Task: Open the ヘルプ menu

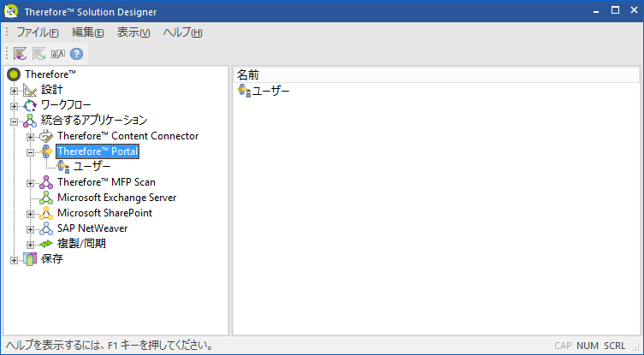Action: [x=182, y=33]
